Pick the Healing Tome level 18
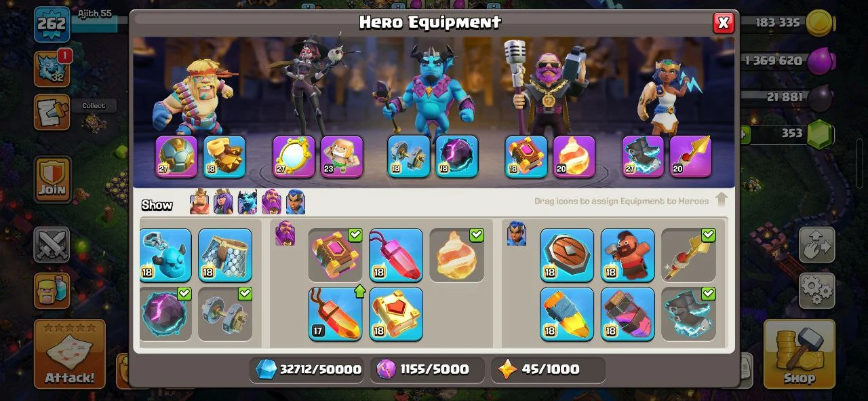Viewport: 868px width, 401px height. click(396, 313)
